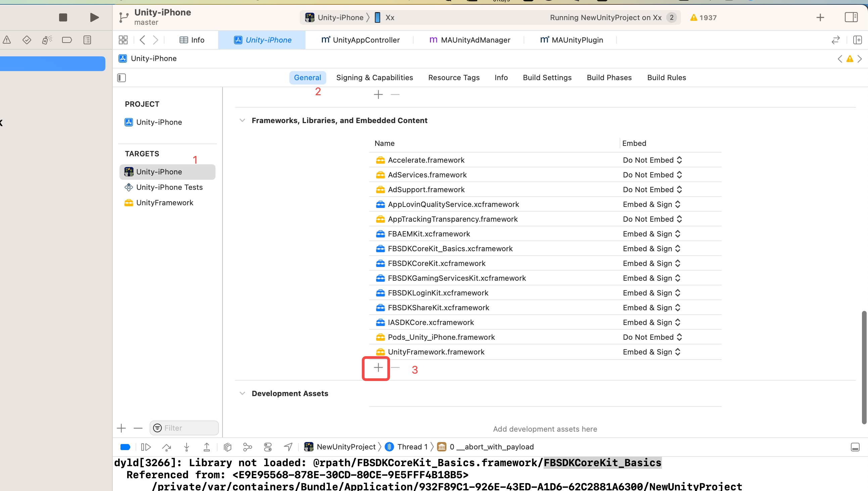Click the continue/pause program execution icon
The width and height of the screenshot is (868, 491).
pos(146,447)
